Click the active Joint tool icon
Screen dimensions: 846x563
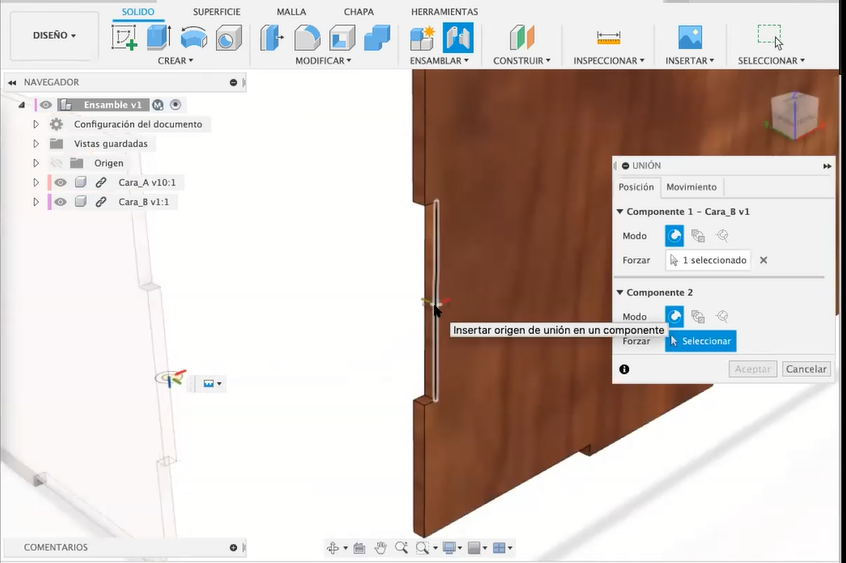click(x=458, y=38)
